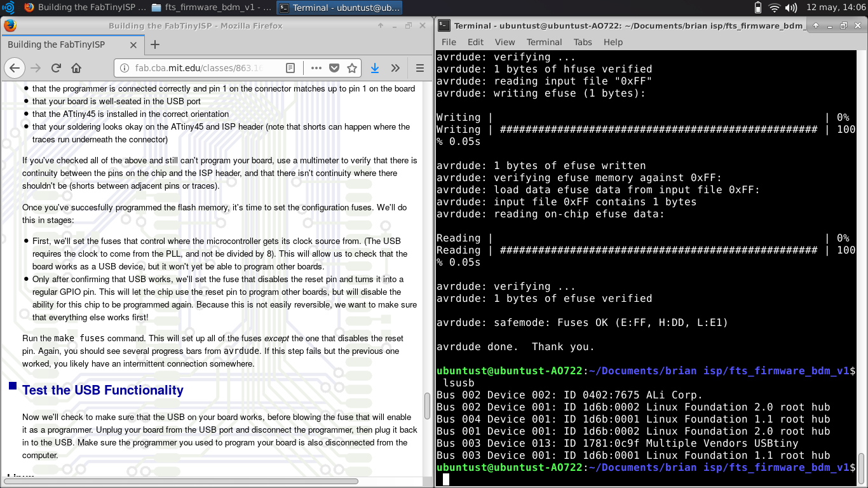
Task: Open Terminal Tabs menu
Action: (x=583, y=42)
